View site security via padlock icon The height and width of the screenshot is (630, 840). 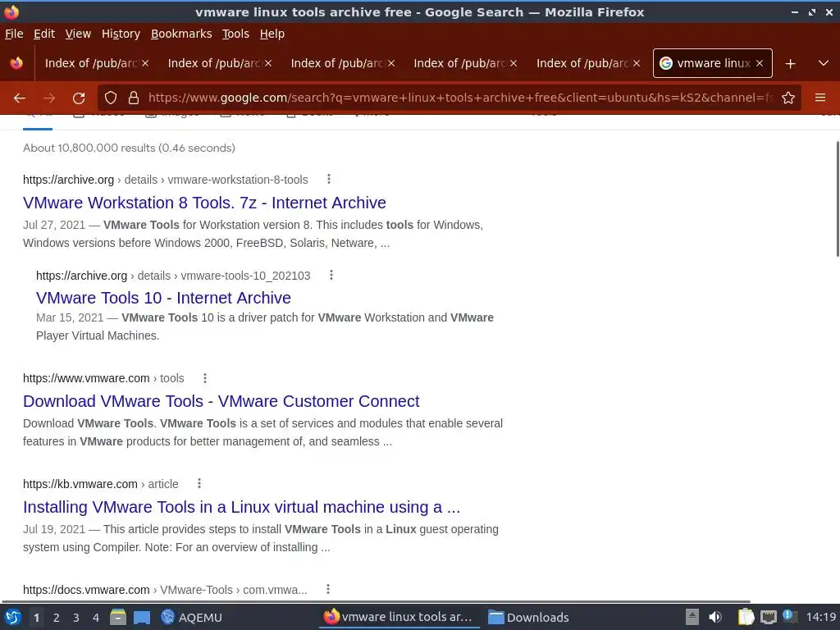[134, 98]
